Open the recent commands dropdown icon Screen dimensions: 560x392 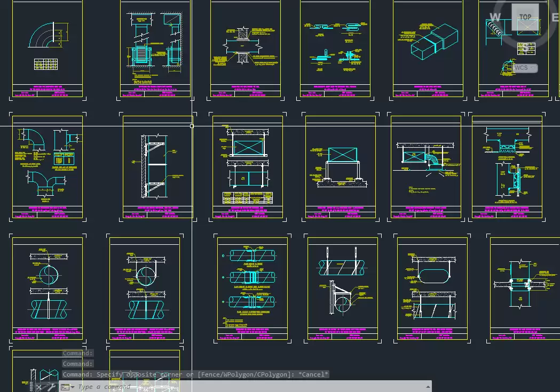click(67, 387)
